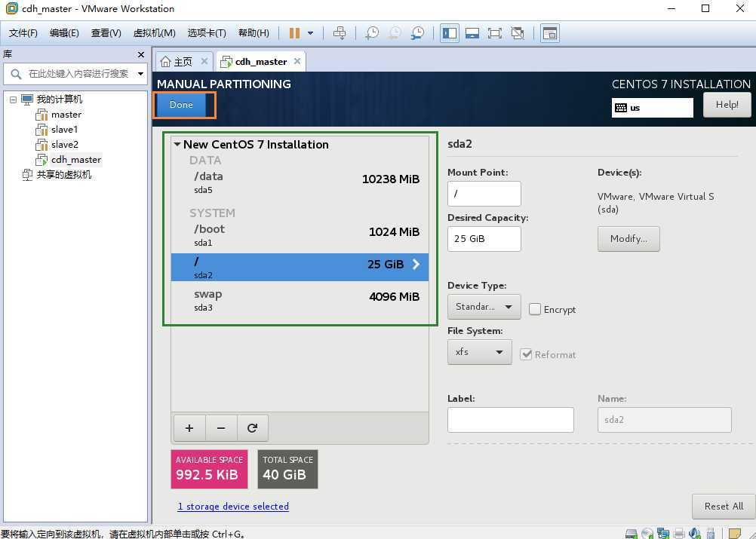Open the 帮助(H) menu
The width and height of the screenshot is (756, 539).
coord(254,32)
